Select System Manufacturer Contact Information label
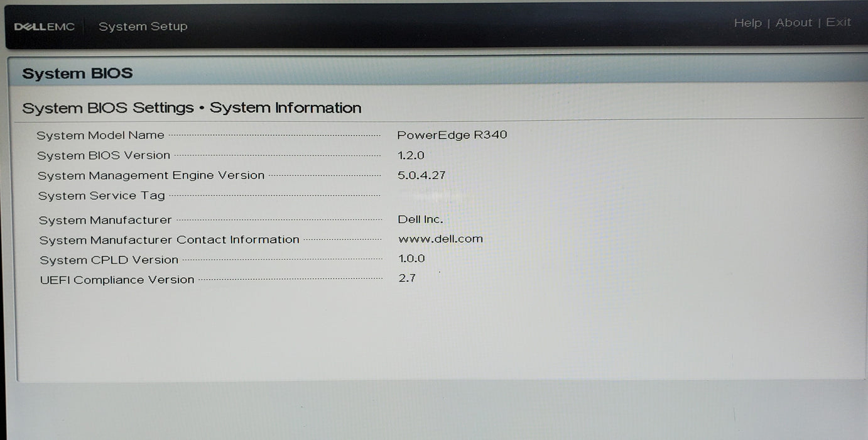 170,240
